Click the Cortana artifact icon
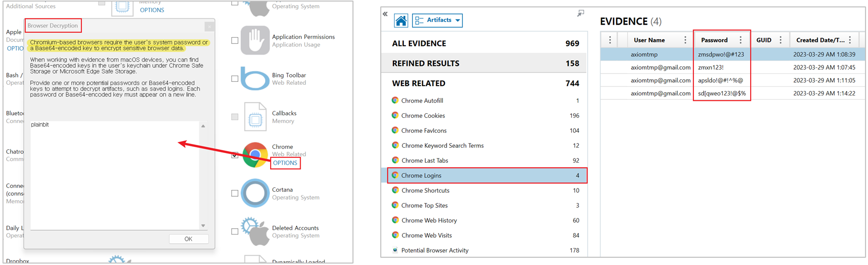868x265 pixels. [255, 193]
